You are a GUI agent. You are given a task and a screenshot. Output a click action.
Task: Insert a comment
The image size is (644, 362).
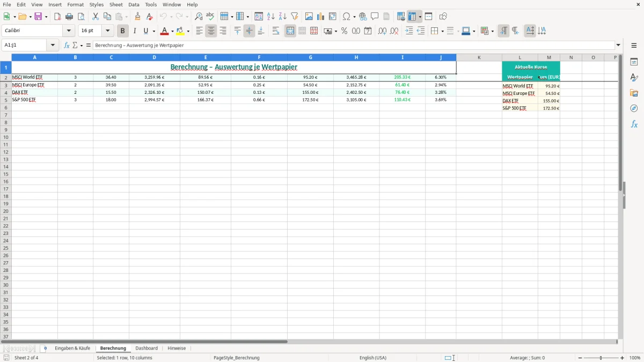(x=375, y=17)
